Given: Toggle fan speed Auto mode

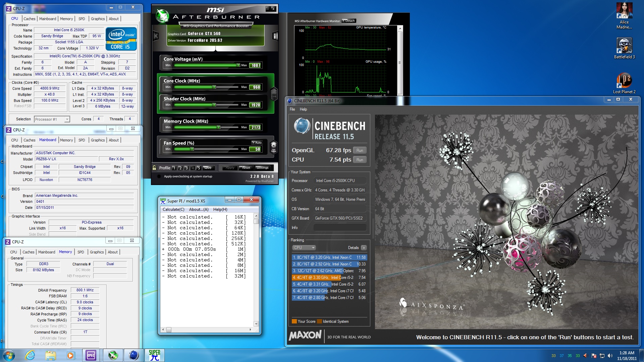Looking at the screenshot, I should pyautogui.click(x=257, y=143).
